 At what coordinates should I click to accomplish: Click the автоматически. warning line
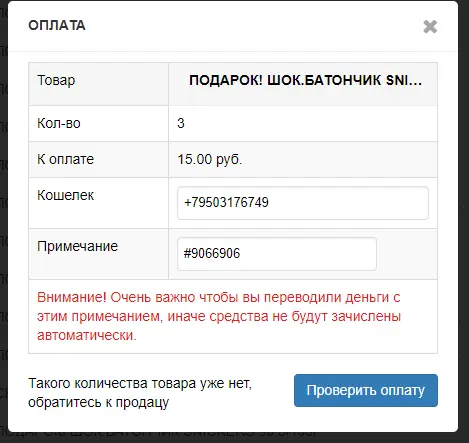(x=87, y=335)
